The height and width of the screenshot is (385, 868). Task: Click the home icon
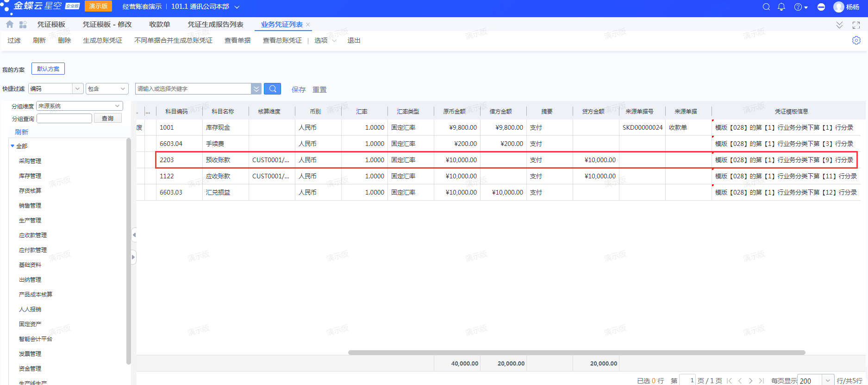tap(9, 25)
